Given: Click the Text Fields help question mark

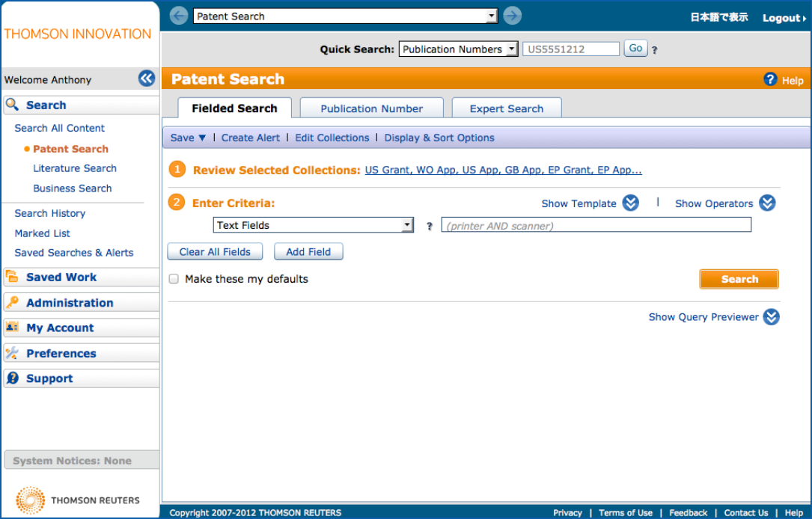Looking at the screenshot, I should (x=430, y=226).
